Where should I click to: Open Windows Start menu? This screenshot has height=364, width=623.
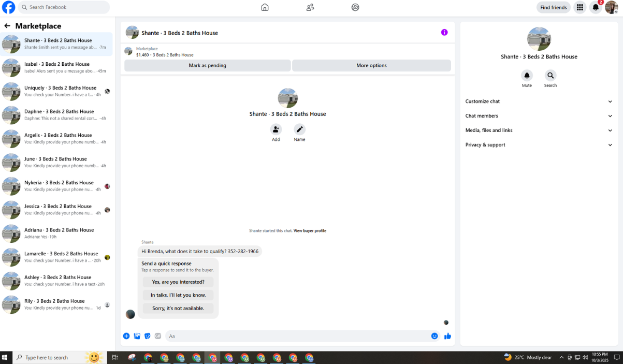6,357
